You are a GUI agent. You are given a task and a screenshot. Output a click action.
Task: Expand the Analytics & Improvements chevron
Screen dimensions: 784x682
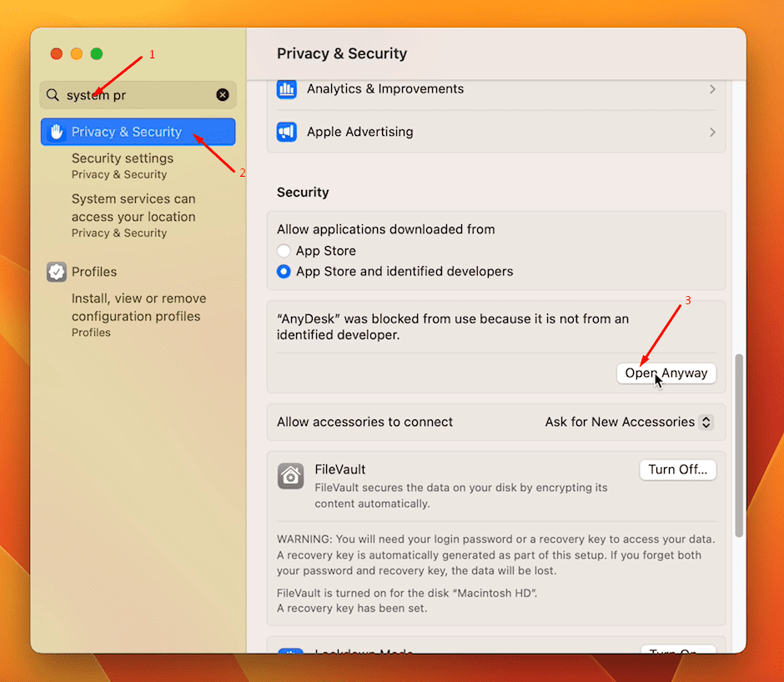pos(712,89)
